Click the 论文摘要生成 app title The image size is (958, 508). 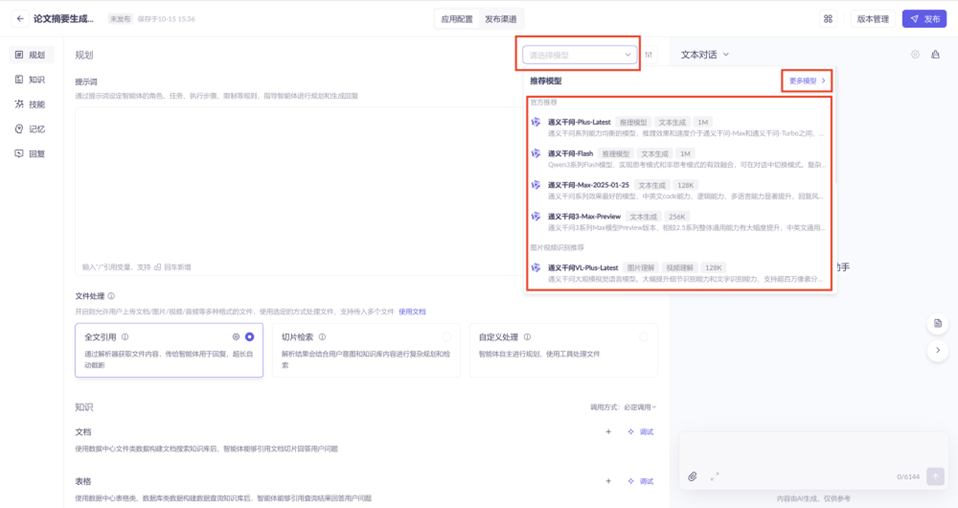point(64,19)
